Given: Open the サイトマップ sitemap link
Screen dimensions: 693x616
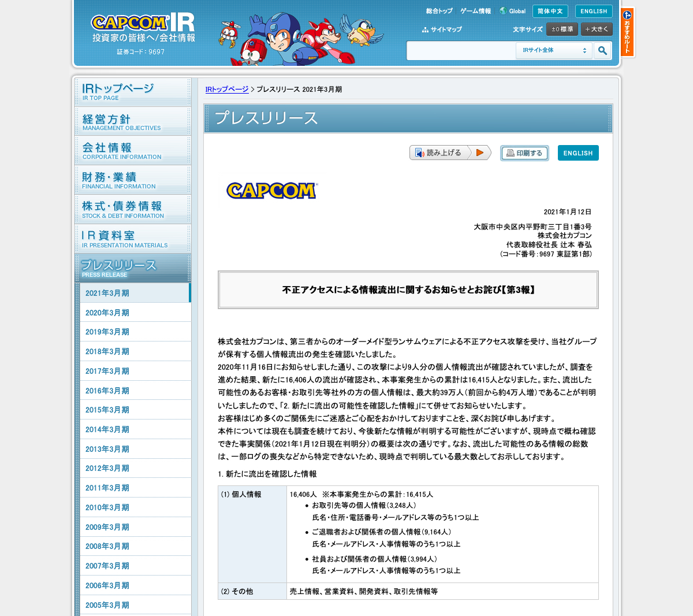Looking at the screenshot, I should point(442,29).
